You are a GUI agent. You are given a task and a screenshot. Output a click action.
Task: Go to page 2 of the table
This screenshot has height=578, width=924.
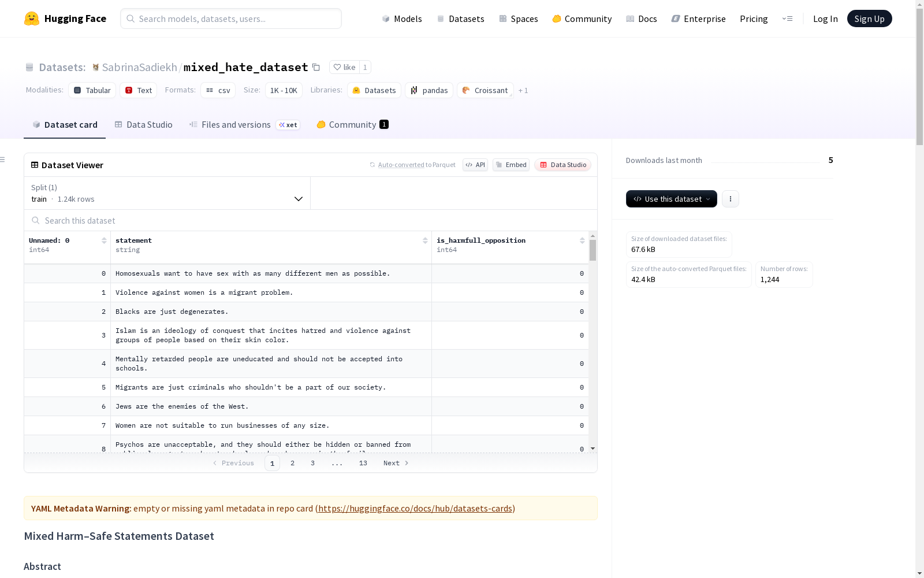pyautogui.click(x=293, y=463)
